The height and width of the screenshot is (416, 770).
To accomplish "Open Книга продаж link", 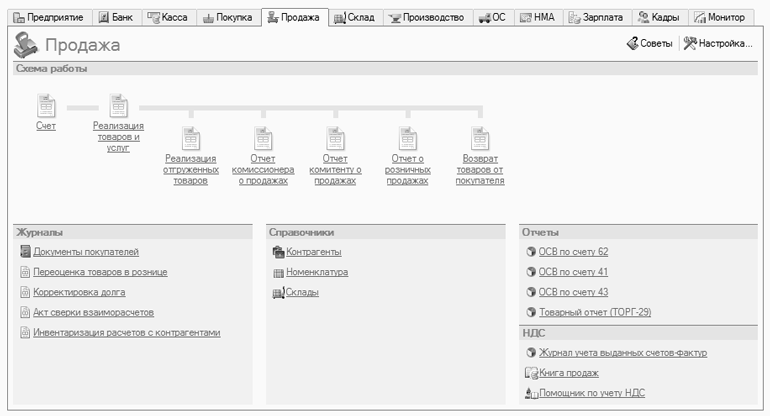I will click(x=568, y=373).
